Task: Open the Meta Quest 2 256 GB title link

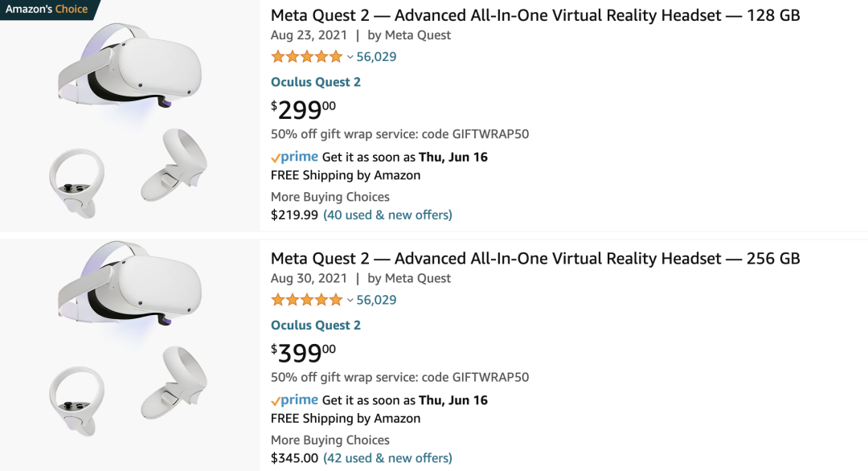Action: click(x=535, y=258)
